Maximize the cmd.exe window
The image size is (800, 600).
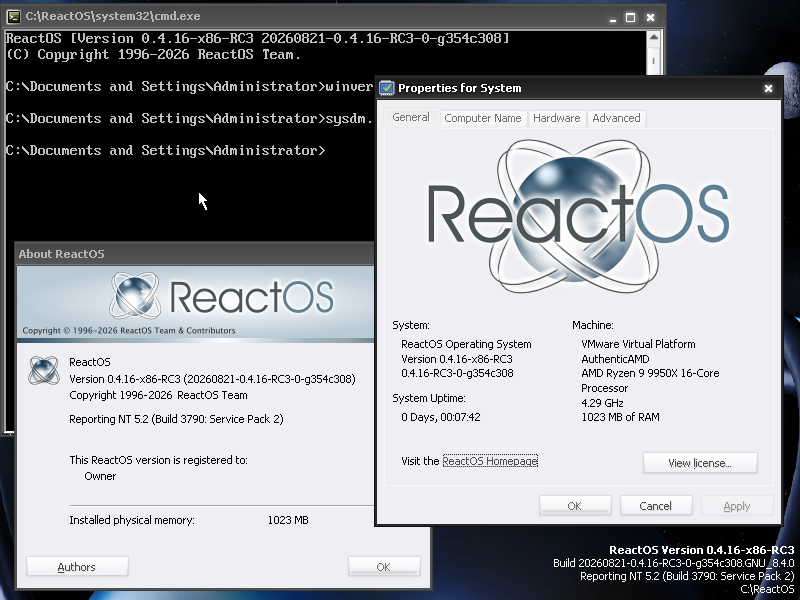631,17
